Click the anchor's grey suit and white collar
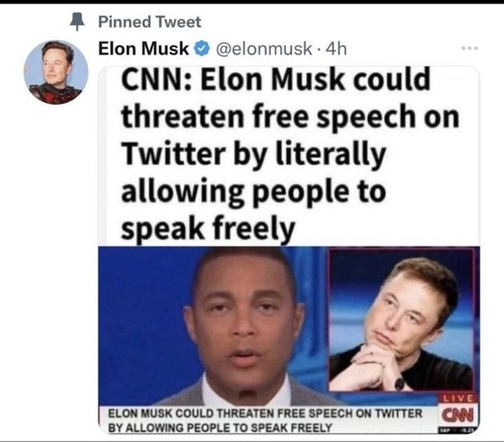The height and width of the screenshot is (442, 504). point(246,396)
